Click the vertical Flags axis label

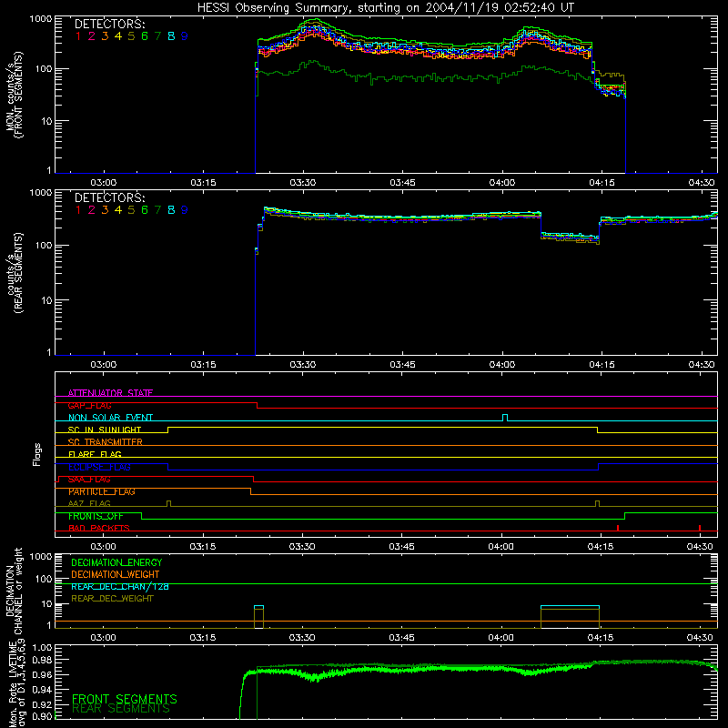pyautogui.click(x=37, y=454)
